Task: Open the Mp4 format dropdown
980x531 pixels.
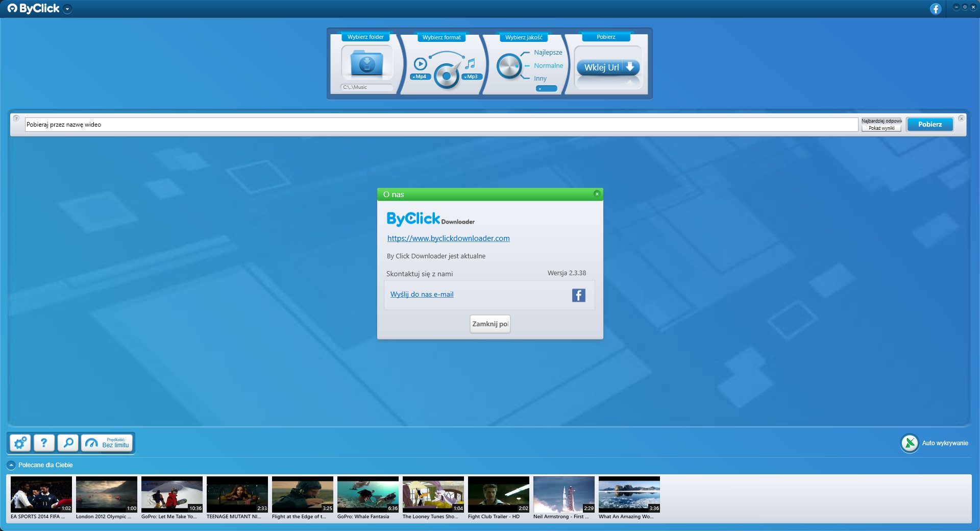Action: 420,77
